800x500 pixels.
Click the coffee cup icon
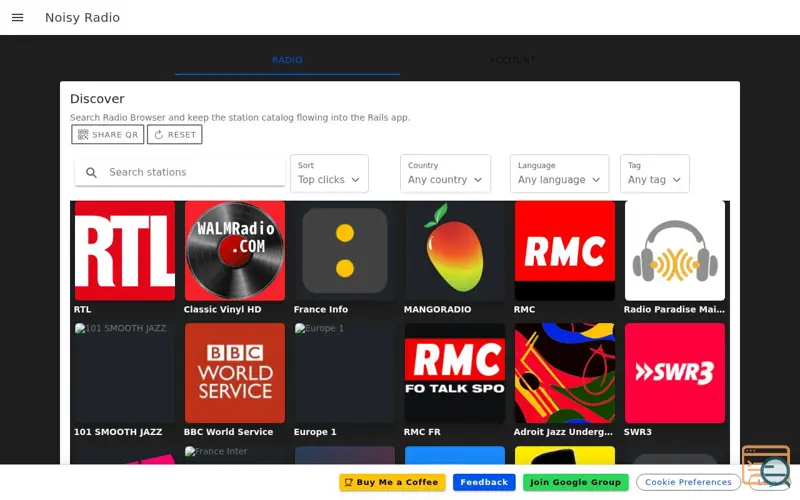click(348, 482)
